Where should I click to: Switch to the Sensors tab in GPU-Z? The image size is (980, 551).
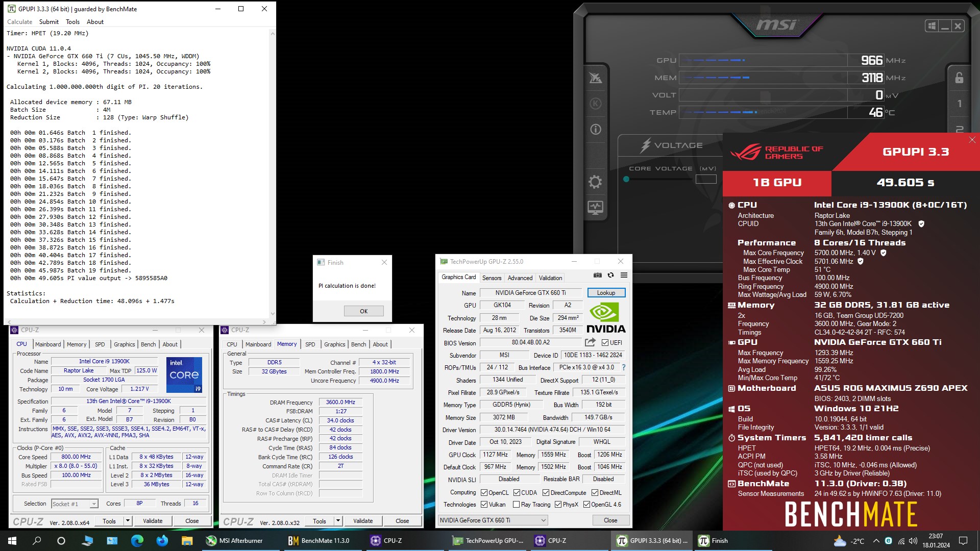click(492, 278)
